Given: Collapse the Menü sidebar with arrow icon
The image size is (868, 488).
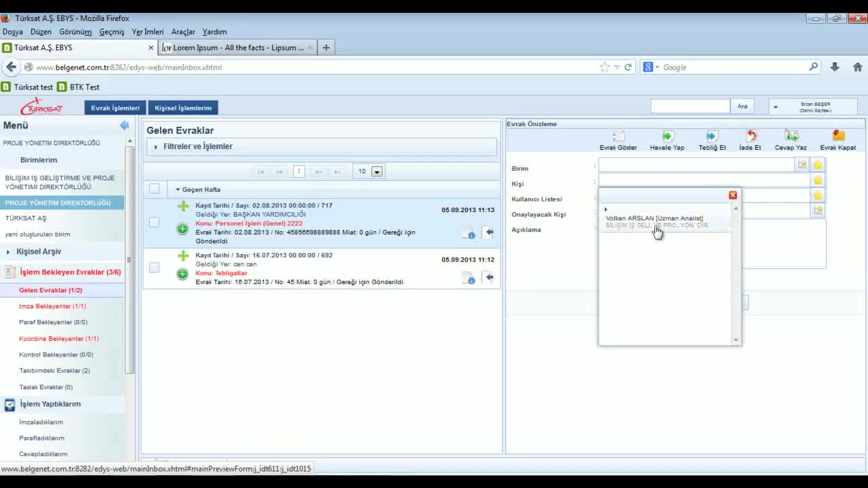Looking at the screenshot, I should click(124, 125).
